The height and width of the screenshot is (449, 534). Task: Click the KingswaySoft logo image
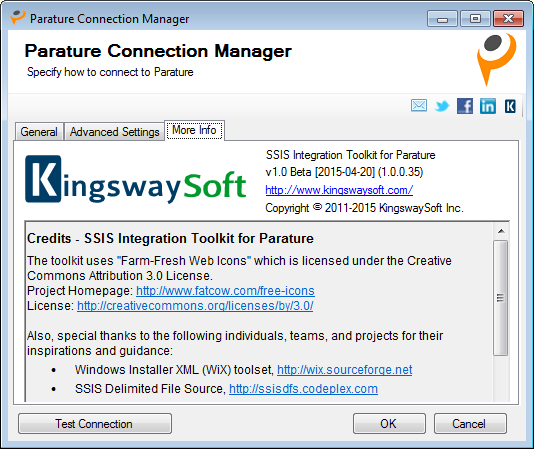pyautogui.click(x=136, y=180)
